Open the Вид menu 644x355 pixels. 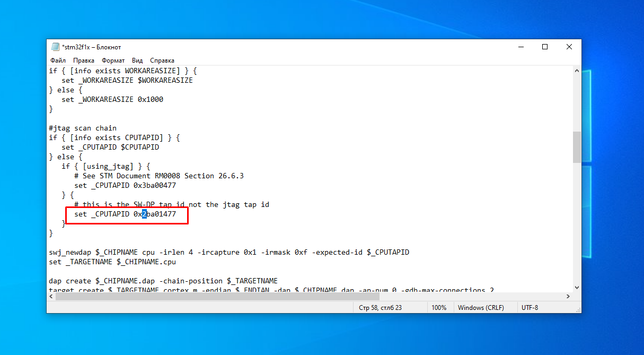coord(137,60)
